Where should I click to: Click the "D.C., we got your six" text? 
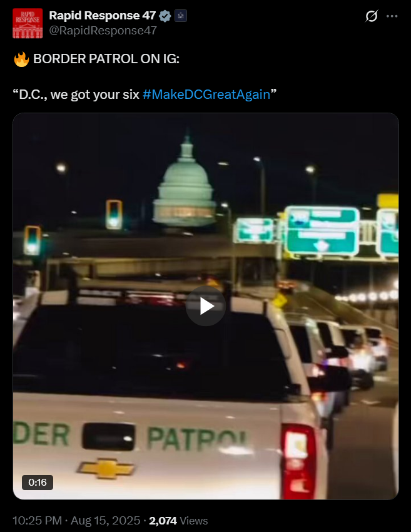click(76, 95)
